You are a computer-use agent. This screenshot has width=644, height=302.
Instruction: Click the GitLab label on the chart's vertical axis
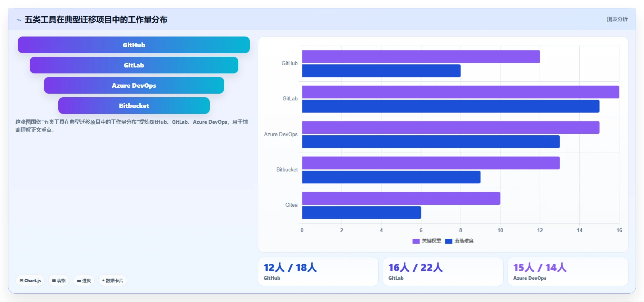coord(290,98)
